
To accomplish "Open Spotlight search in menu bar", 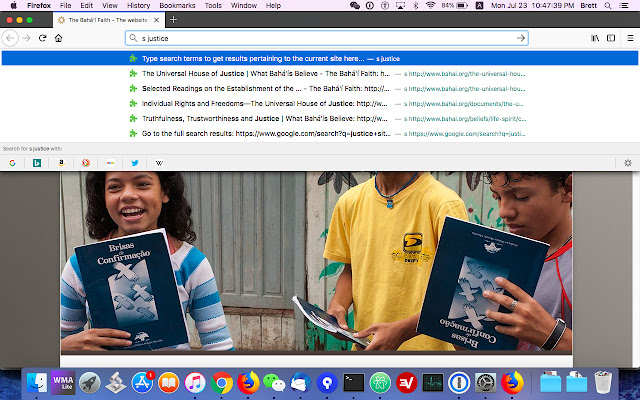I will pos(608,5).
